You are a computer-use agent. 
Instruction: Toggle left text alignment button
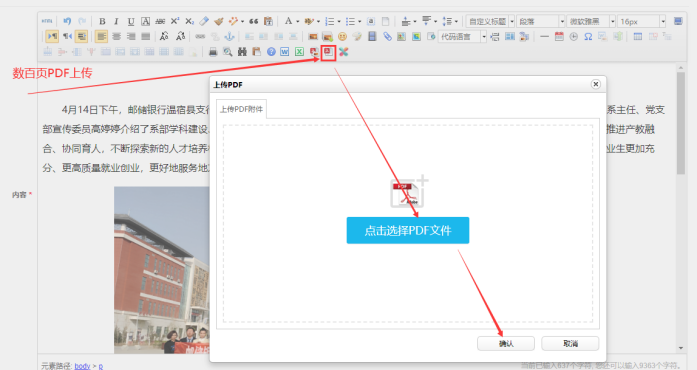[102, 36]
